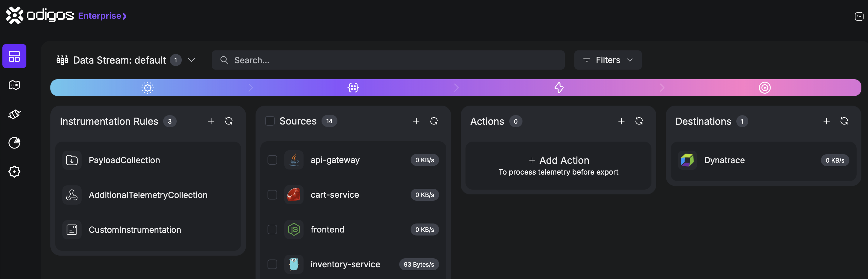Open the AdditionalTelemetryCollection rule
The height and width of the screenshot is (279, 868).
coord(148,195)
